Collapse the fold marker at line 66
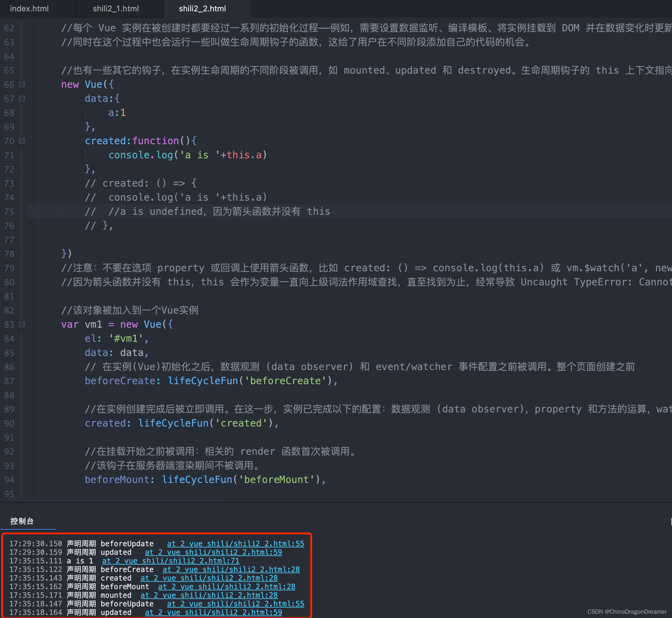Viewport: 672px width, 618px height. [x=22, y=85]
